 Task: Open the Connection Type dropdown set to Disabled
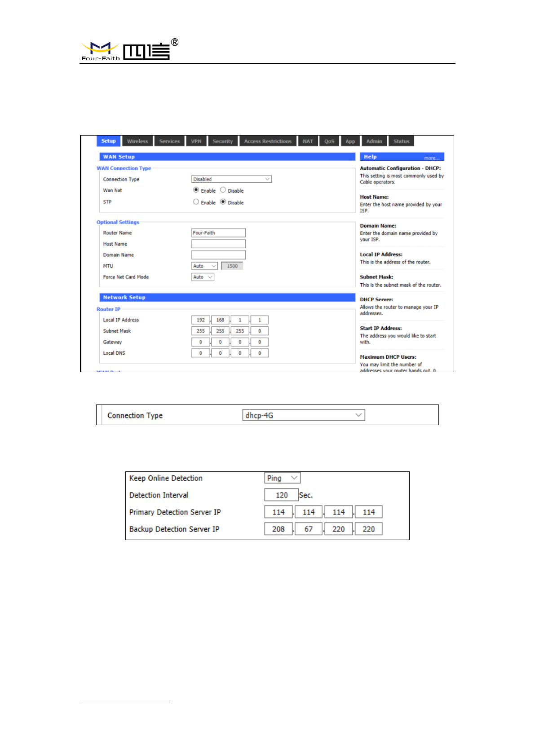[x=231, y=179]
